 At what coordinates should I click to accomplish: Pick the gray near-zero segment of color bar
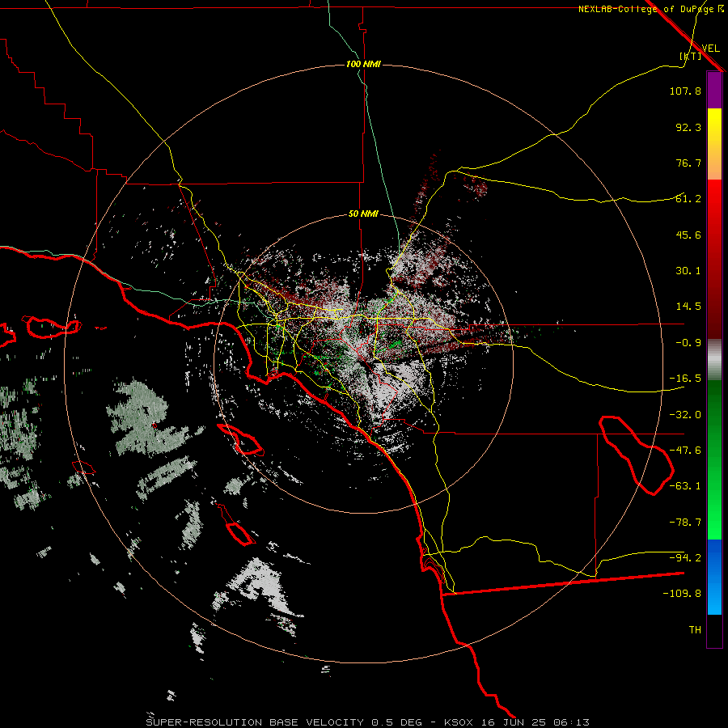[x=714, y=360]
